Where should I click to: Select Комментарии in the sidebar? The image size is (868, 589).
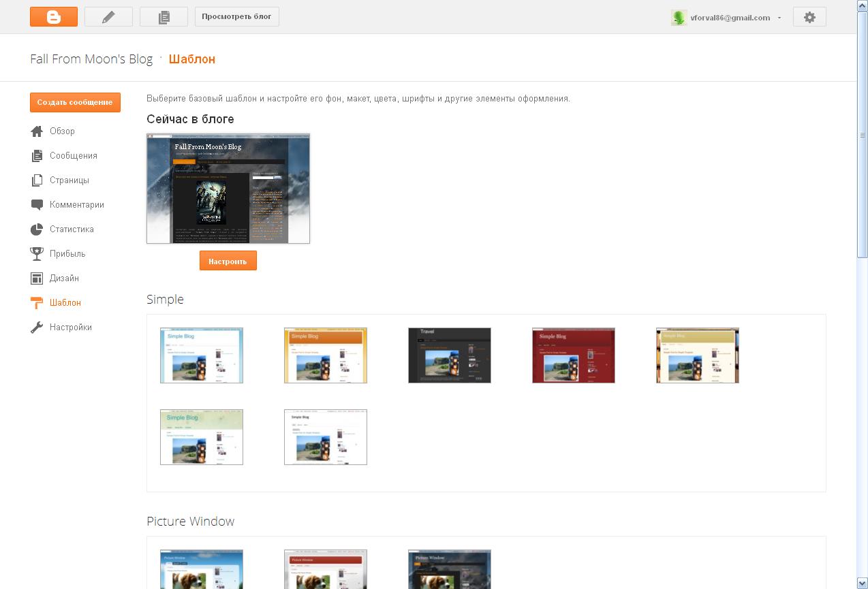77,204
